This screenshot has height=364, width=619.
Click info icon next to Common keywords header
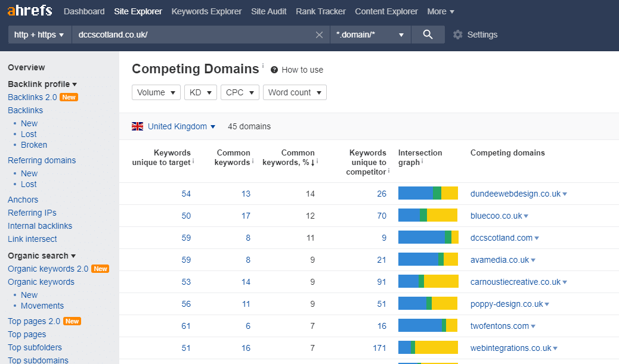pyautogui.click(x=253, y=161)
